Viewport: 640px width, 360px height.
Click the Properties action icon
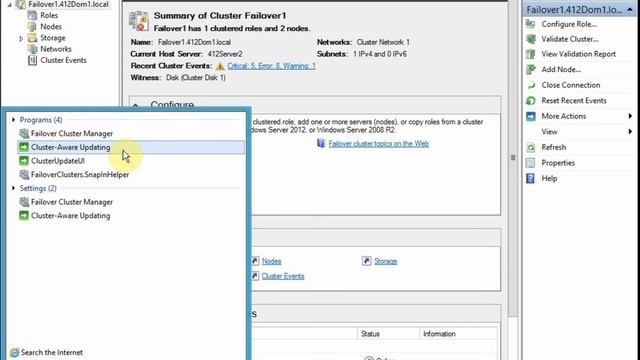pyautogui.click(x=531, y=163)
